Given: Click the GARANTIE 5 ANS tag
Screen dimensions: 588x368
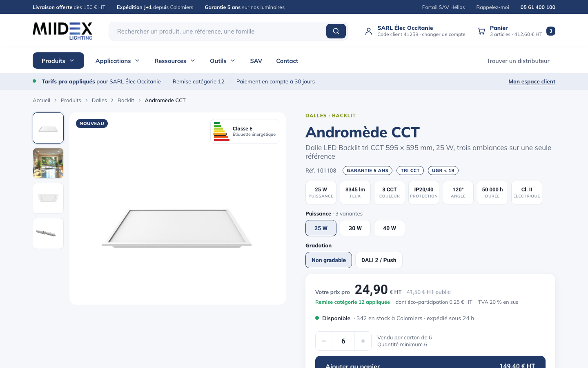Looking at the screenshot, I should 367,171.
